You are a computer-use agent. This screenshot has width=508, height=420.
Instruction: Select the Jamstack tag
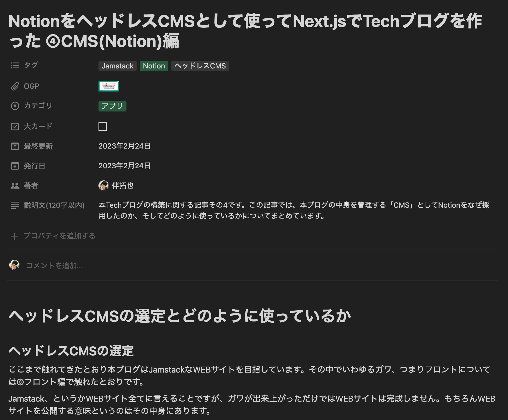[117, 66]
